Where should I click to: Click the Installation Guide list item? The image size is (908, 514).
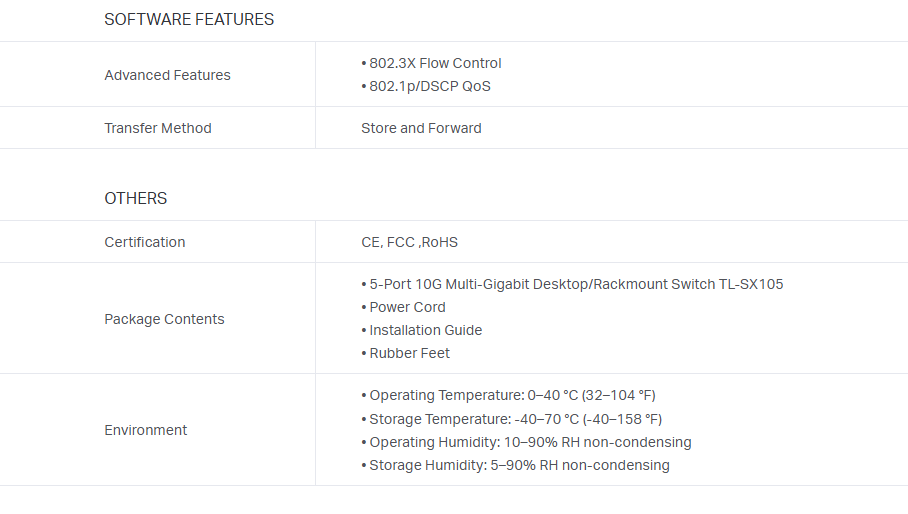coord(425,330)
